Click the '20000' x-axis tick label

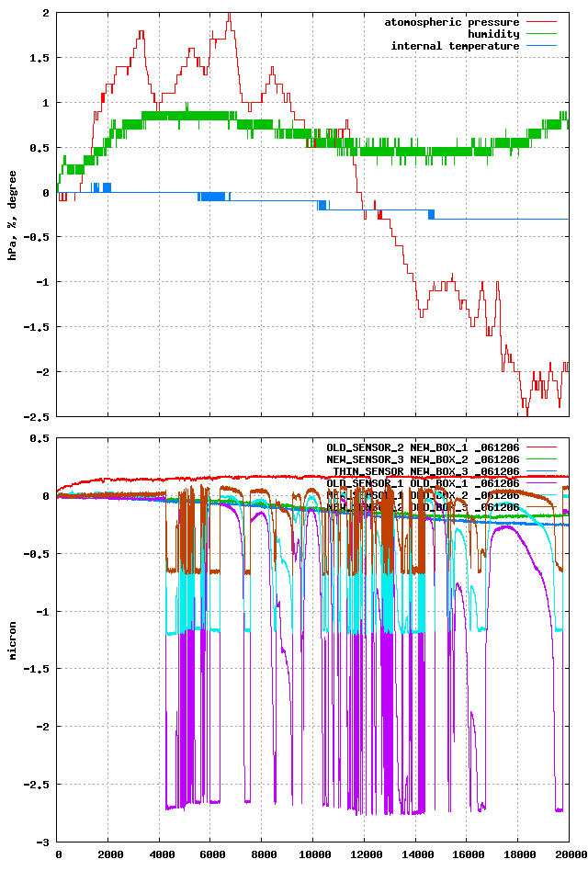(571, 854)
